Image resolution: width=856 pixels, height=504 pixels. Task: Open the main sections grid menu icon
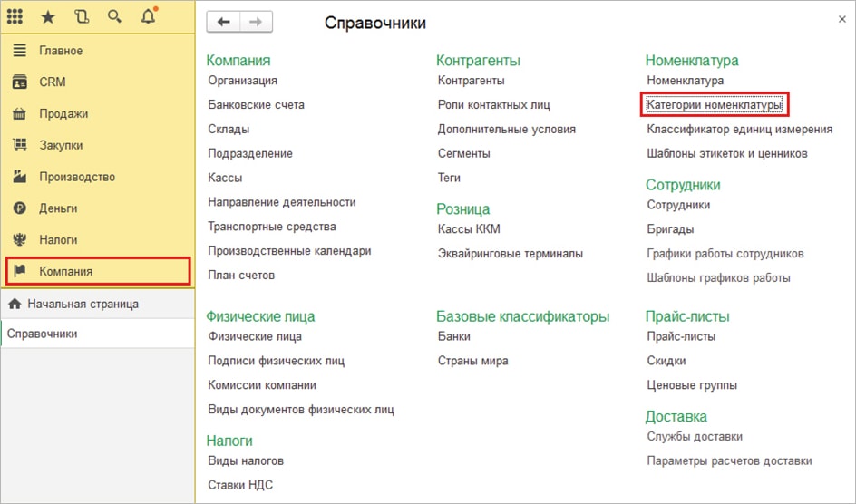point(15,16)
